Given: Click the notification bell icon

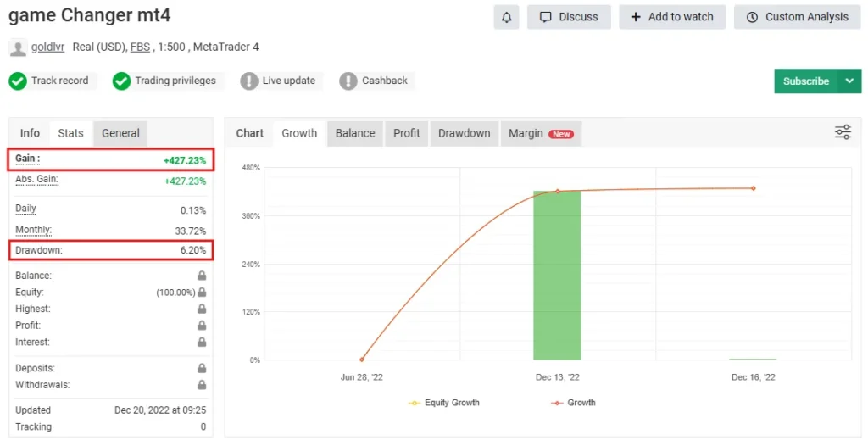Looking at the screenshot, I should (x=506, y=17).
